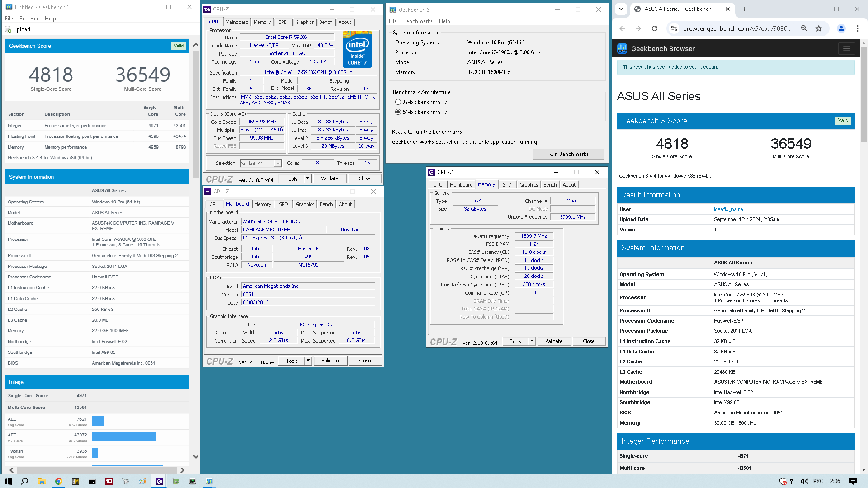Click the red '10' taskbar icon
The height and width of the screenshot is (488, 868).
tap(108, 481)
